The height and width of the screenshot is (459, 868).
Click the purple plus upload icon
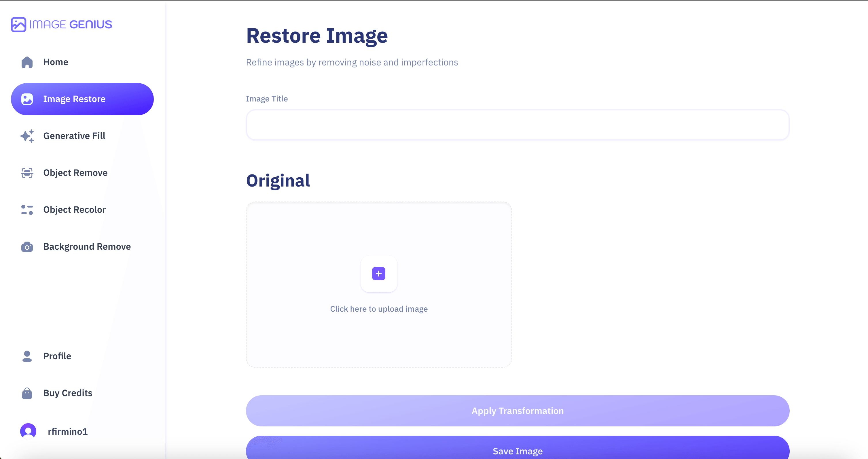(378, 274)
